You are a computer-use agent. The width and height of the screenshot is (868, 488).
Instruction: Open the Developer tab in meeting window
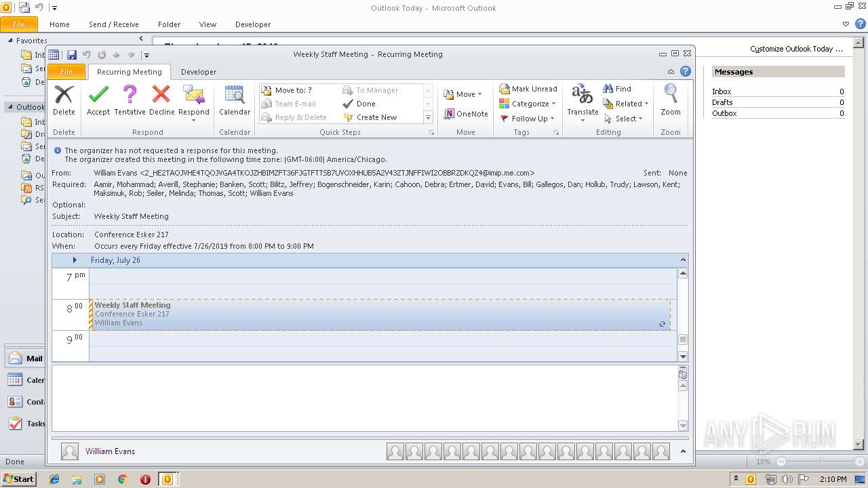[x=199, y=72]
